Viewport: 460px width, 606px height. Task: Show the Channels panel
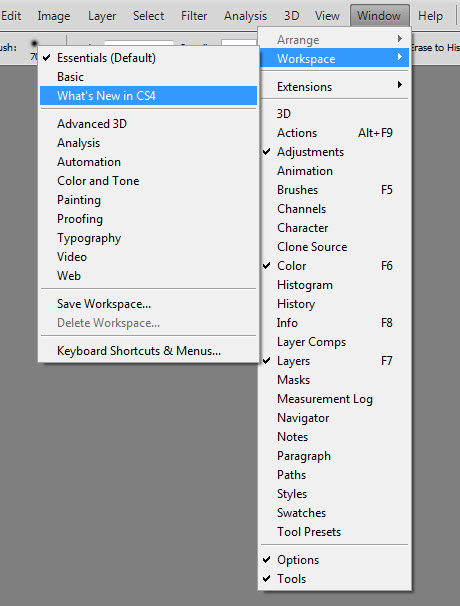point(334,209)
